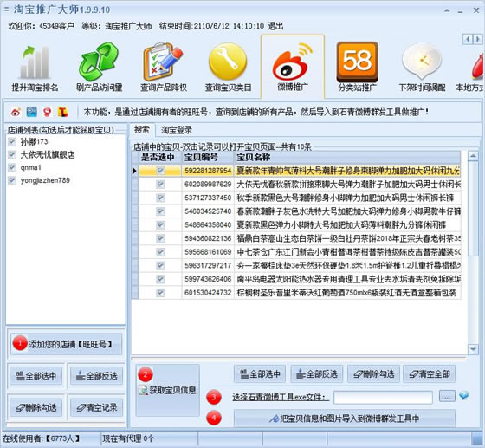Open the file browse button for the exe path
The width and height of the screenshot is (485, 448).
(447, 396)
